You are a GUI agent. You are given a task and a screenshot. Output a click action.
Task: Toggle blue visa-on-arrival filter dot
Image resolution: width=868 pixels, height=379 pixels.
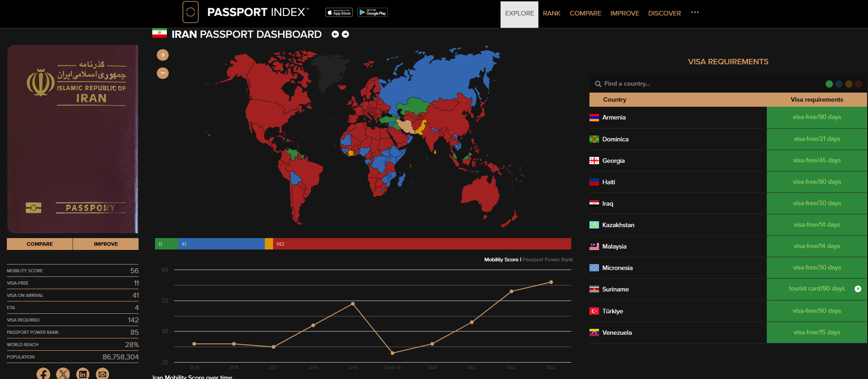point(839,84)
